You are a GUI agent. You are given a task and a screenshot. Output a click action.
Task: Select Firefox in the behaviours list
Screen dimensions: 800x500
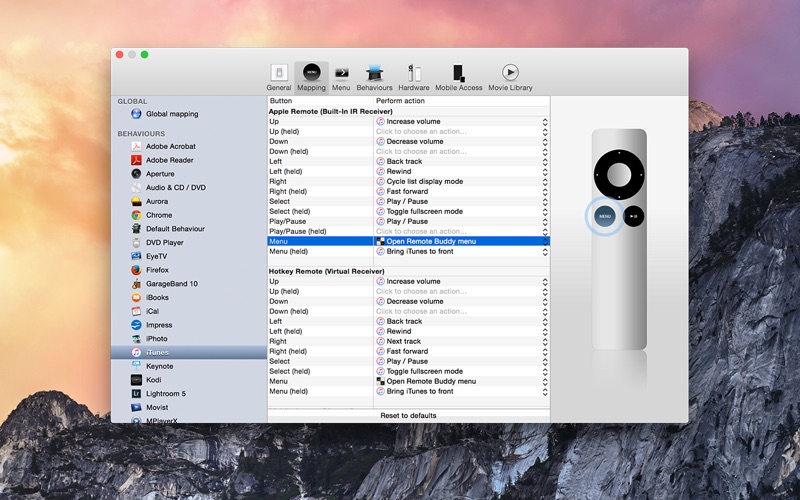point(157,270)
